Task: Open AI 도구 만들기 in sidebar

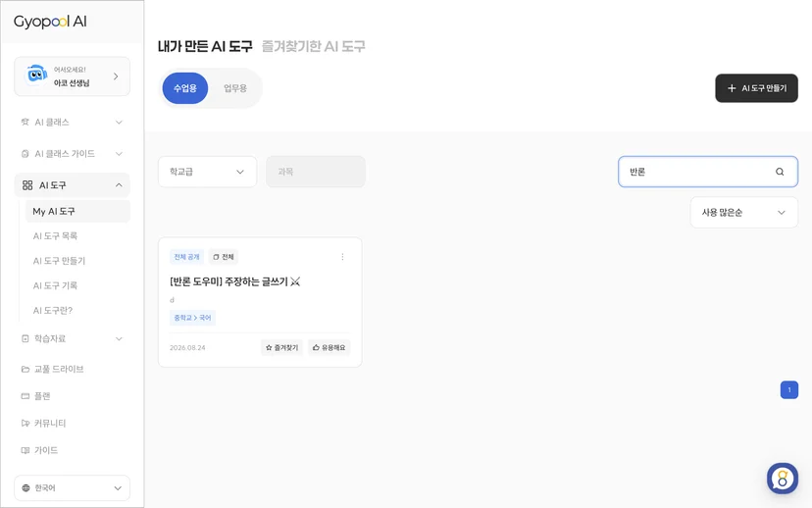Action: 59,261
